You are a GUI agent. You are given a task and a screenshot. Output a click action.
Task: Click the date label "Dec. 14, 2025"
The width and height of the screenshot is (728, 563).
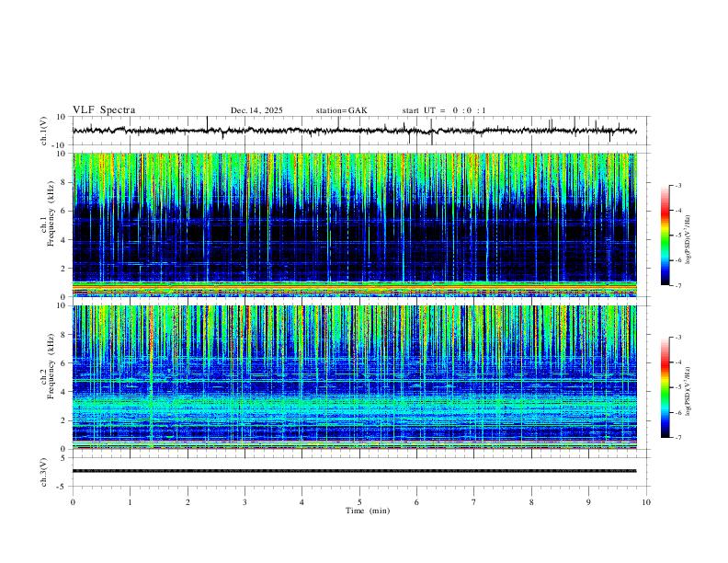[x=256, y=110]
